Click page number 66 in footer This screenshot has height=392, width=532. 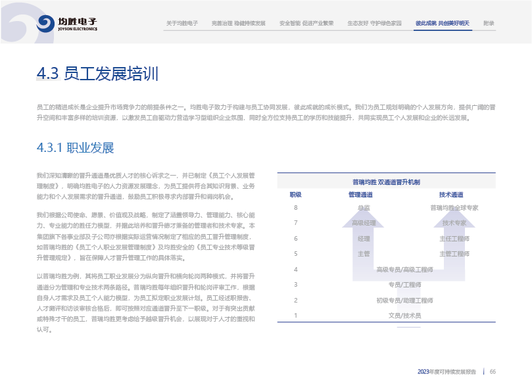tap(493, 372)
